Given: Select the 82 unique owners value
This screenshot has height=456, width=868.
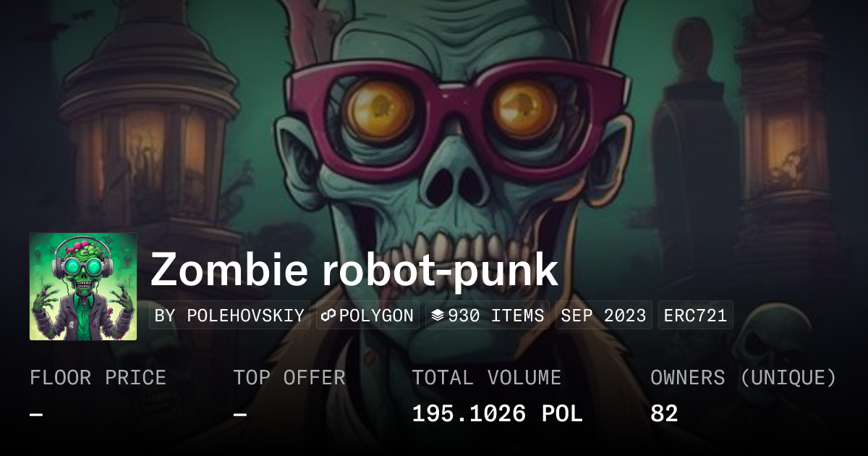Looking at the screenshot, I should pyautogui.click(x=664, y=414).
